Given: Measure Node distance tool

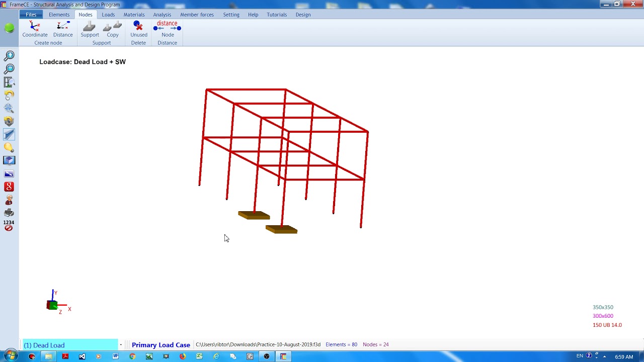Looking at the screenshot, I should point(168,30).
